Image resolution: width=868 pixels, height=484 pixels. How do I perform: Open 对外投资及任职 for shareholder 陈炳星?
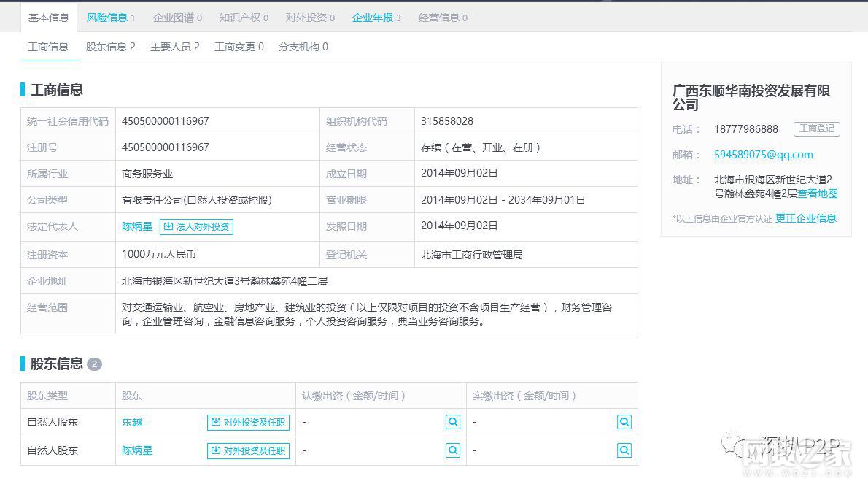(x=248, y=450)
